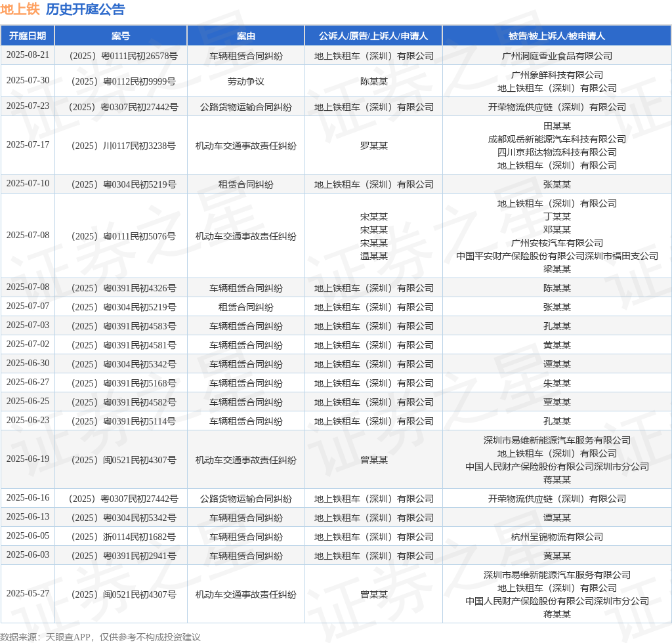Select the 开庭日期 column header
The width and height of the screenshot is (672, 643).
(28, 36)
